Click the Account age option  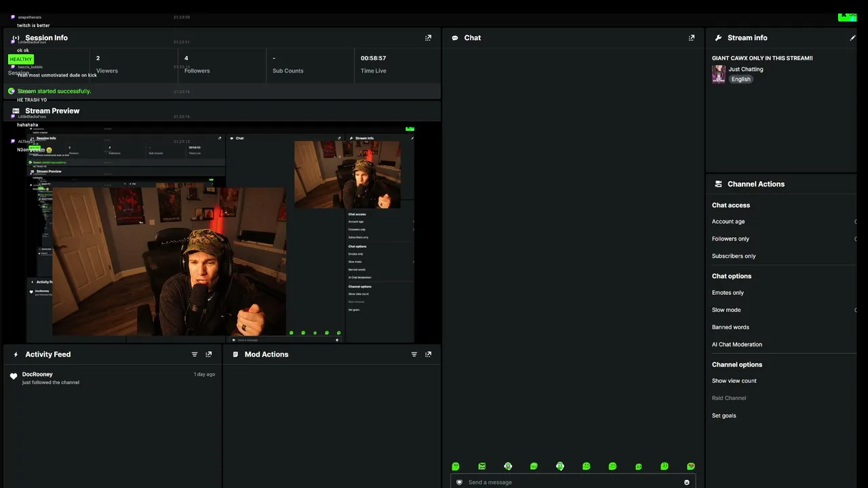(x=728, y=222)
